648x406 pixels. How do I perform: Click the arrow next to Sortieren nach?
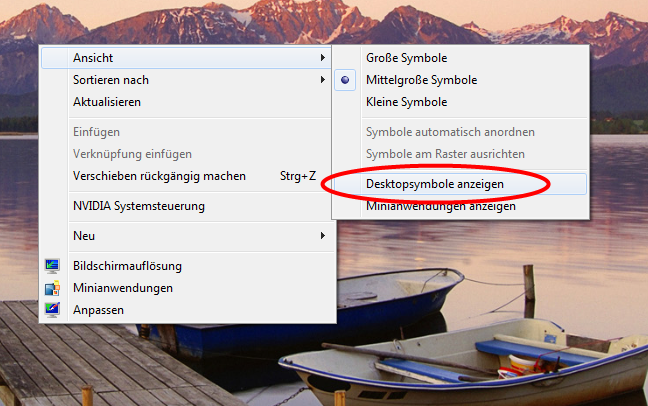click(323, 80)
